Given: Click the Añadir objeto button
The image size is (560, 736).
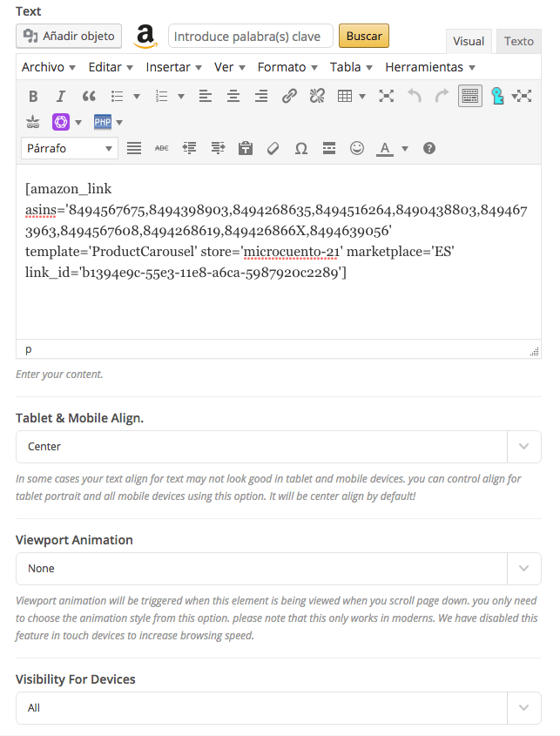Looking at the screenshot, I should click(x=69, y=36).
